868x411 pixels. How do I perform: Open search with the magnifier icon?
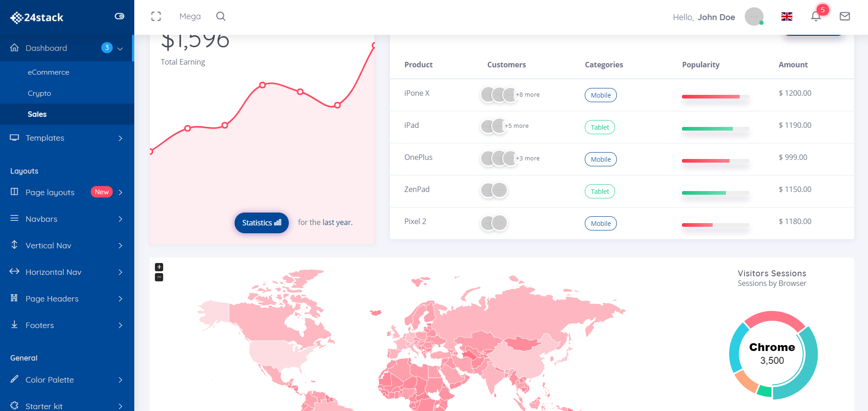coord(221,16)
